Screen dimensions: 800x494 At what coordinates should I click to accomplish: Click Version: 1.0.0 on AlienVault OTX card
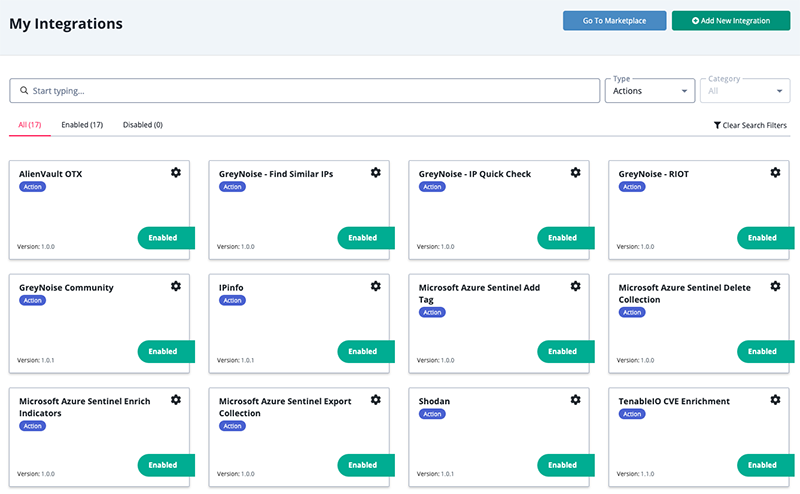(x=36, y=246)
